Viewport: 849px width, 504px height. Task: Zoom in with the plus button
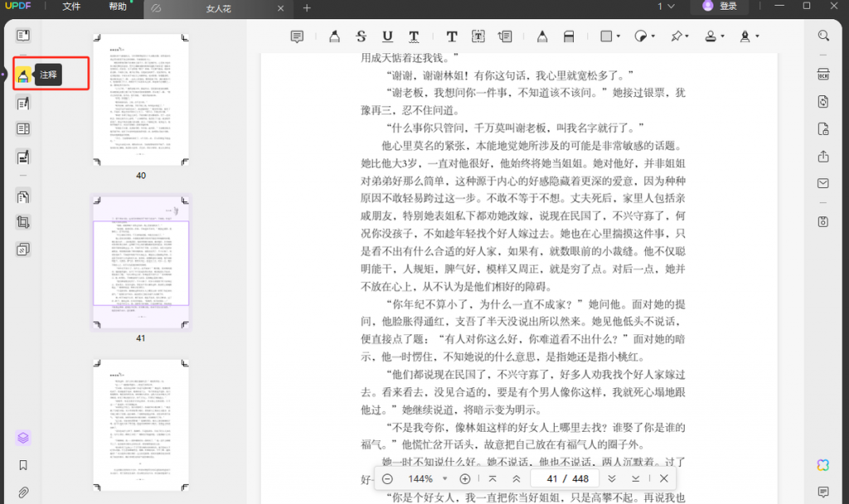coord(464,479)
